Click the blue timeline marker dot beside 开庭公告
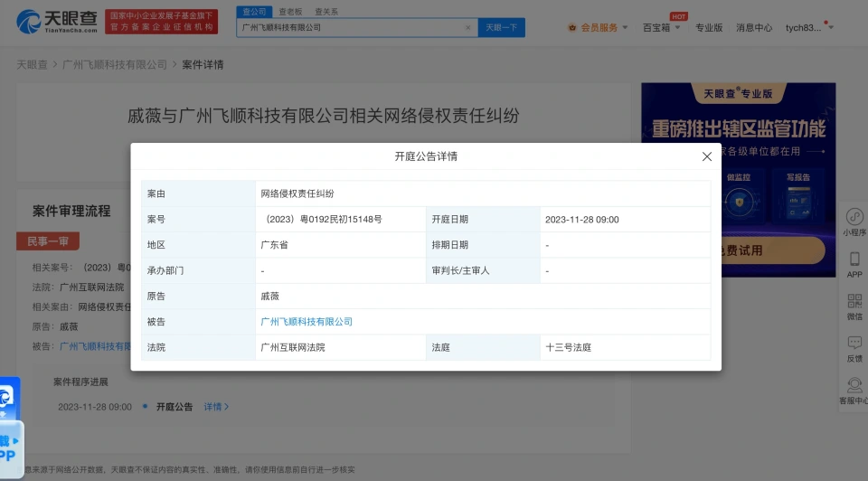This screenshot has width=868, height=481. [145, 406]
